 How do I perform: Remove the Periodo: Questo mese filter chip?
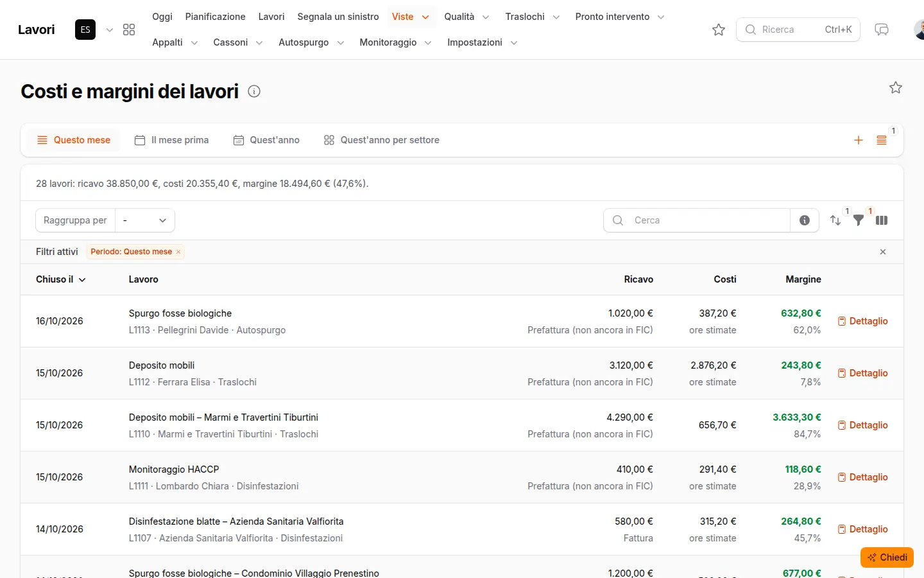click(x=178, y=252)
